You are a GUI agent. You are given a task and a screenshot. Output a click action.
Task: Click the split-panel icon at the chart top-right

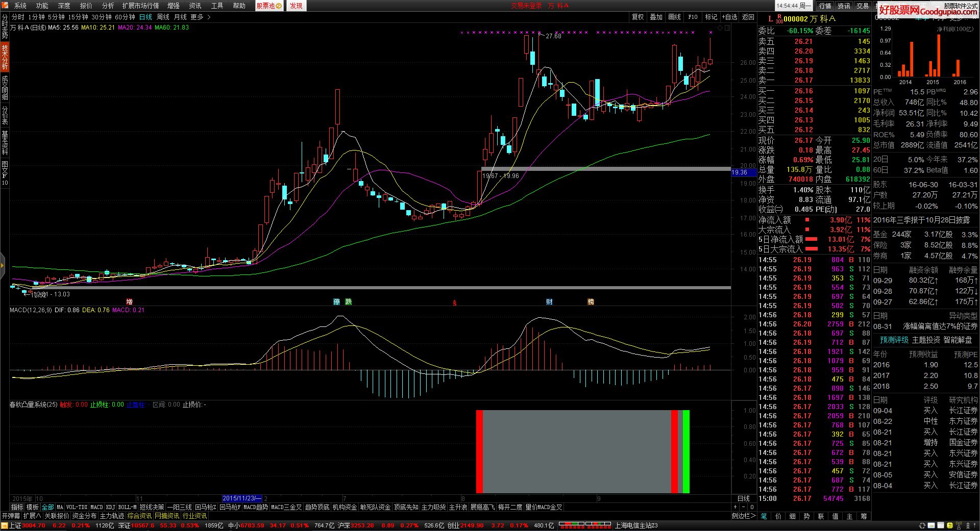(x=727, y=28)
